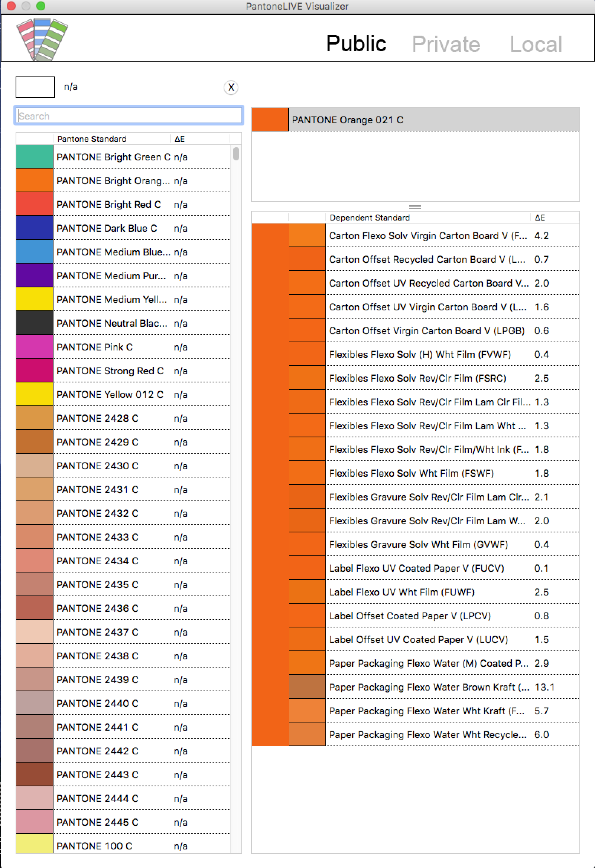Click the panel divider resize handle

coord(415,206)
